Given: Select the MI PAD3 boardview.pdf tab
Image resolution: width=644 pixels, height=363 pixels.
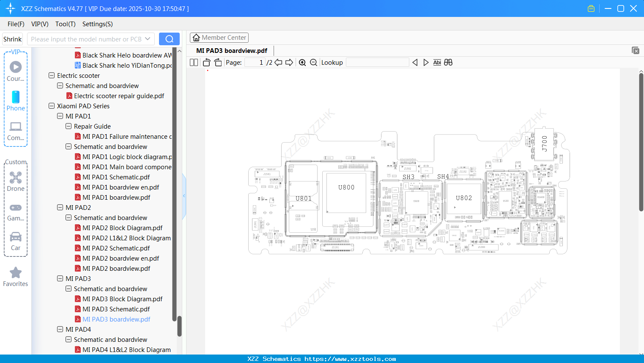Looking at the screenshot, I should coord(232,51).
